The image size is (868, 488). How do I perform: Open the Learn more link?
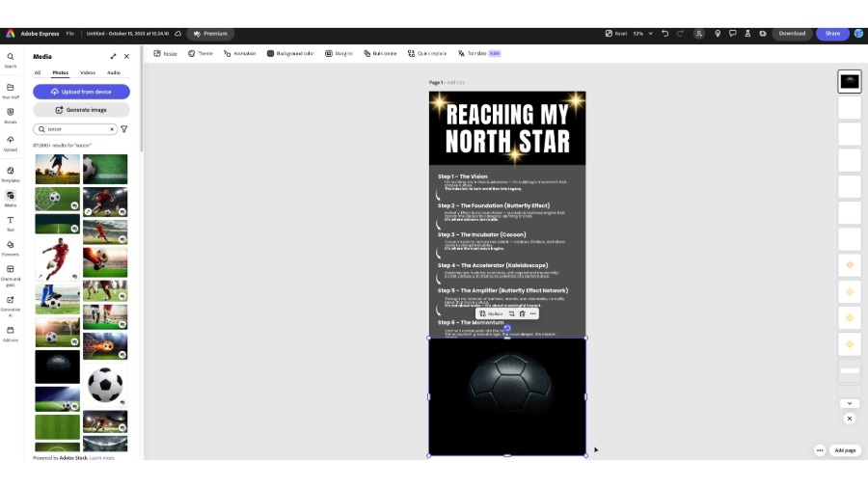pos(102,458)
